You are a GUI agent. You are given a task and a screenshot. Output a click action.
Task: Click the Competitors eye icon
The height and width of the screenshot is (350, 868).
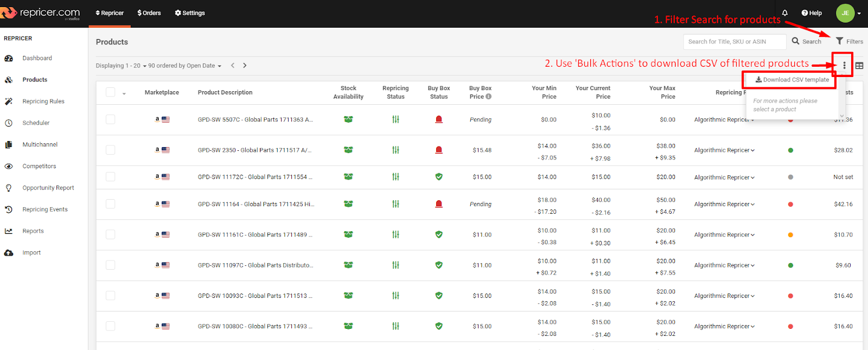coord(9,166)
